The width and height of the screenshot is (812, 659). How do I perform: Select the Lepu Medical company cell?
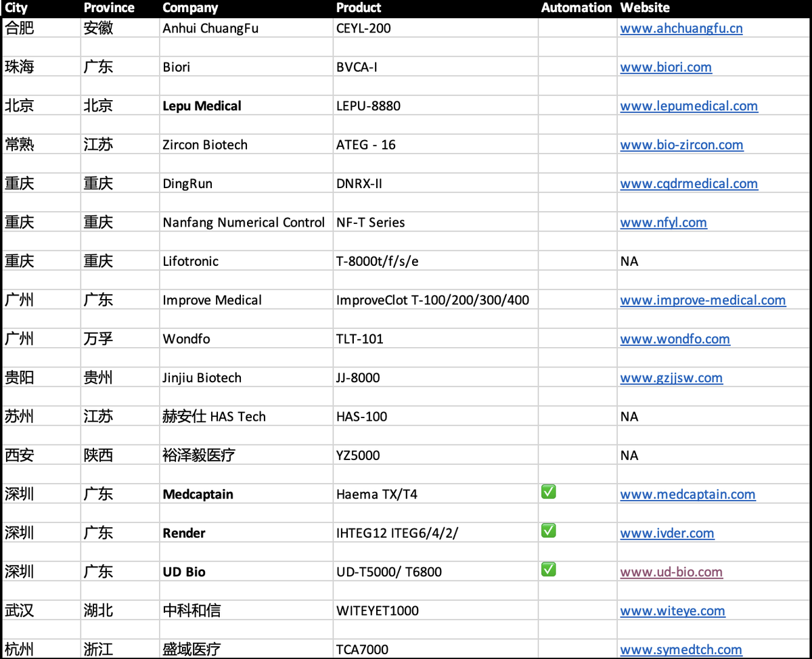tap(246, 106)
